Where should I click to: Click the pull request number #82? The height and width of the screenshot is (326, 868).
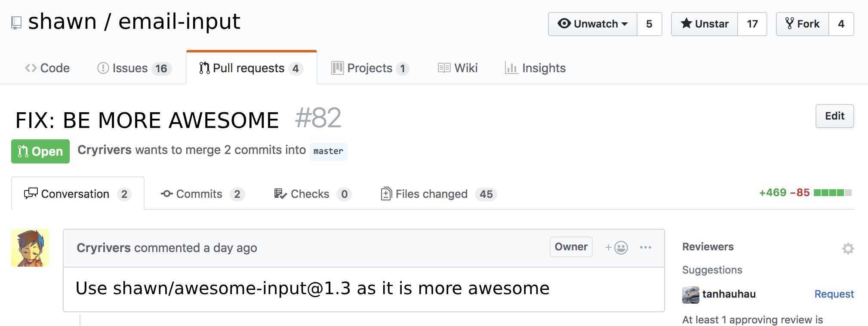click(318, 118)
